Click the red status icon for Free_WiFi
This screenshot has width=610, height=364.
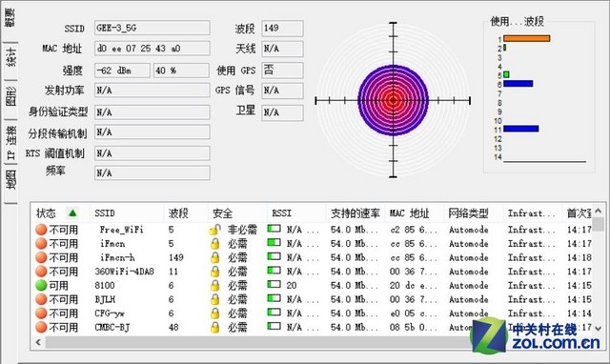click(41, 230)
